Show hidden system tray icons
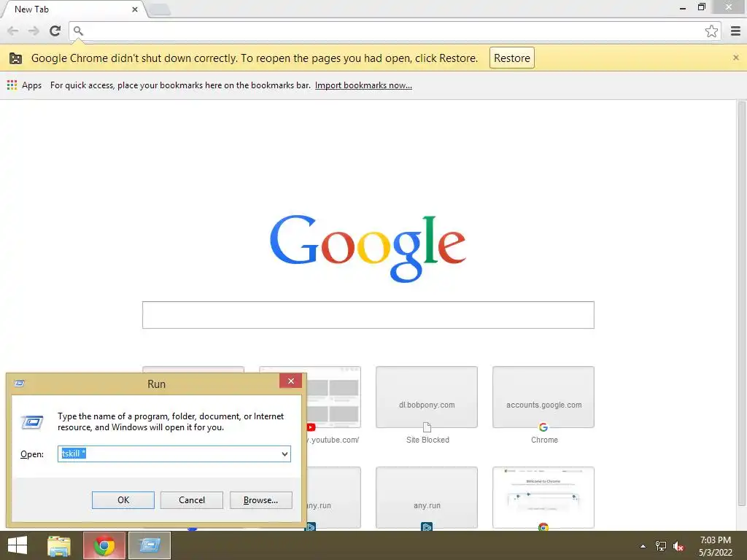The height and width of the screenshot is (560, 747). pyautogui.click(x=643, y=546)
